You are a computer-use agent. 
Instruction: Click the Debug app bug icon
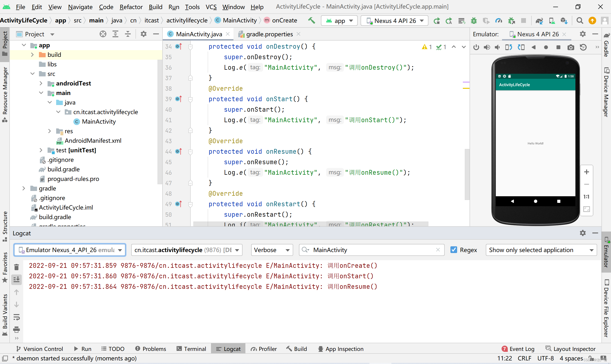474,21
